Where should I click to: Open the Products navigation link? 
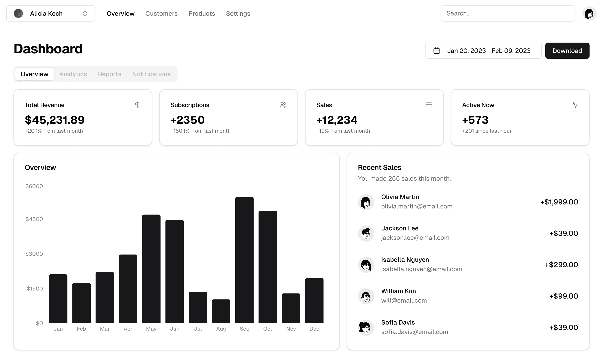pyautogui.click(x=202, y=13)
